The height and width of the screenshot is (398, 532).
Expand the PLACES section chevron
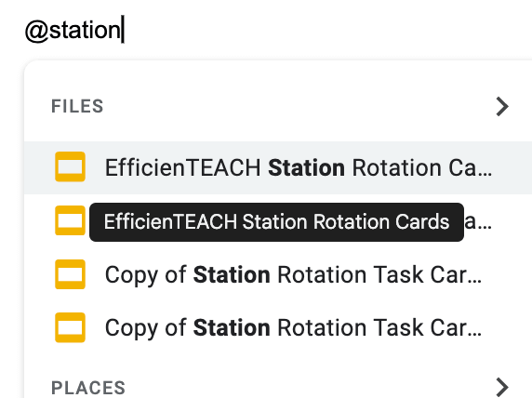pyautogui.click(x=502, y=387)
